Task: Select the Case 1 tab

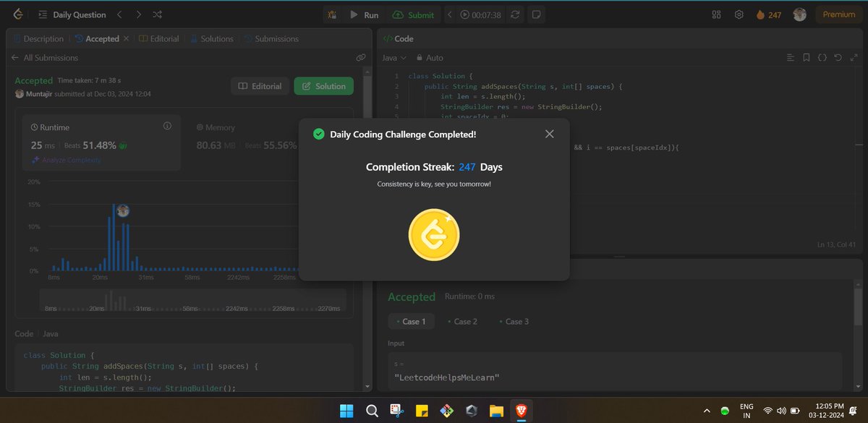Action: coord(411,321)
